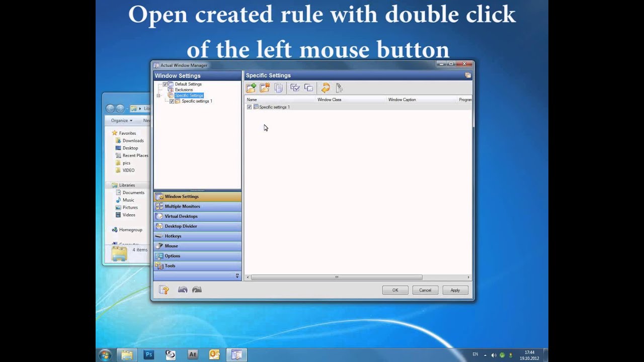
Task: Click the EN language indicator in taskbar
Action: (x=475, y=354)
